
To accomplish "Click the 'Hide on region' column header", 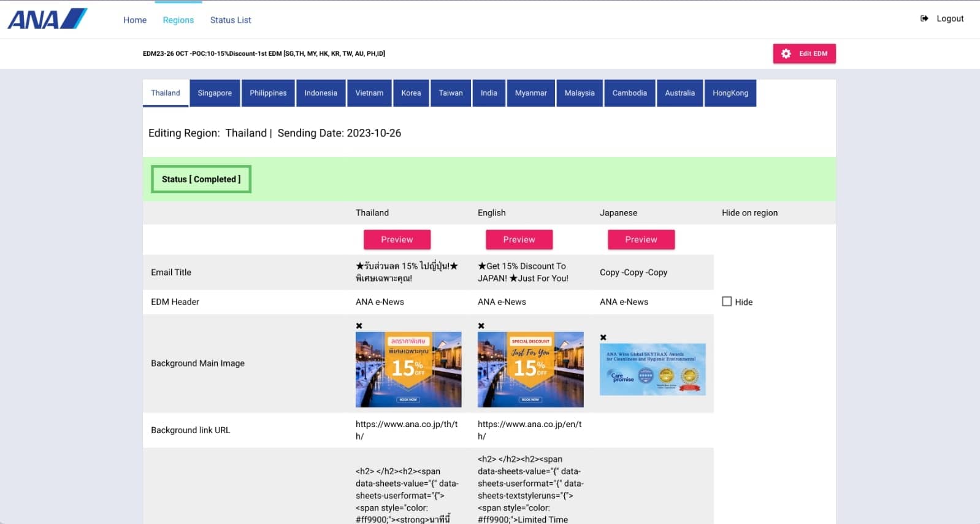I will [749, 213].
